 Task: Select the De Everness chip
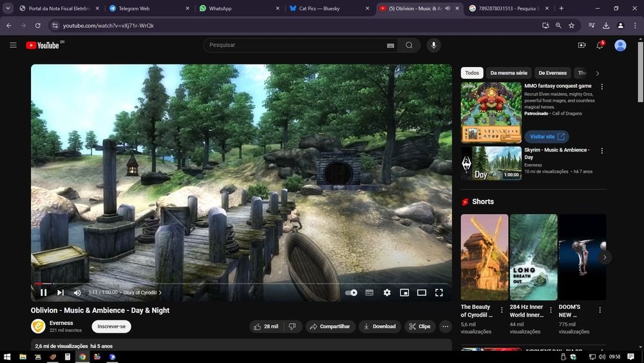pyautogui.click(x=553, y=73)
